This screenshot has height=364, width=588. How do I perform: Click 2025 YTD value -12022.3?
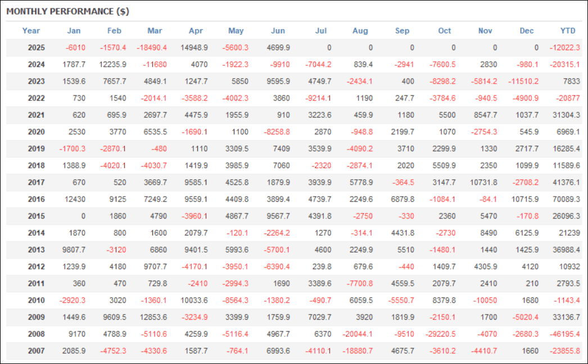(x=564, y=48)
